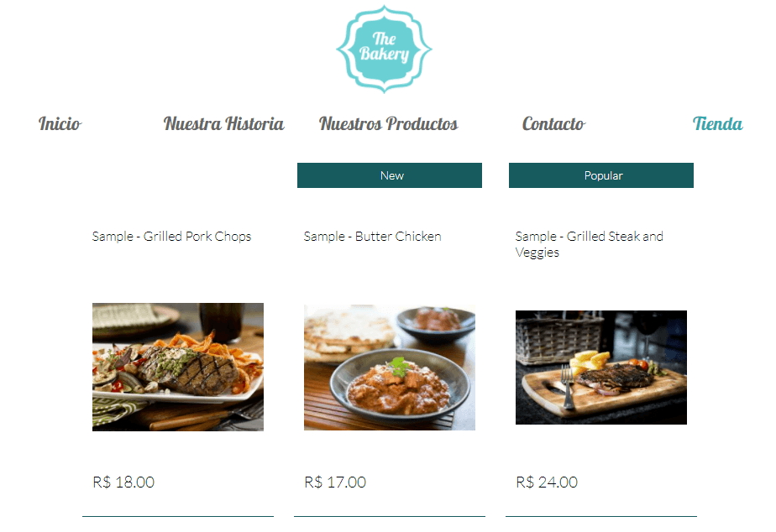Click the R$ 24.00 price

click(547, 482)
